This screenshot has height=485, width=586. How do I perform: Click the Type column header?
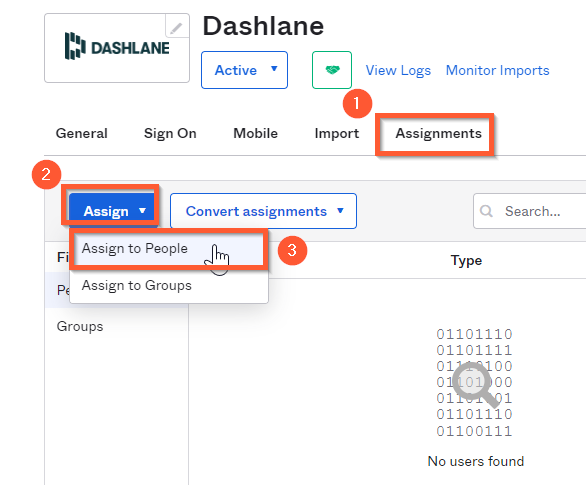[x=466, y=260]
